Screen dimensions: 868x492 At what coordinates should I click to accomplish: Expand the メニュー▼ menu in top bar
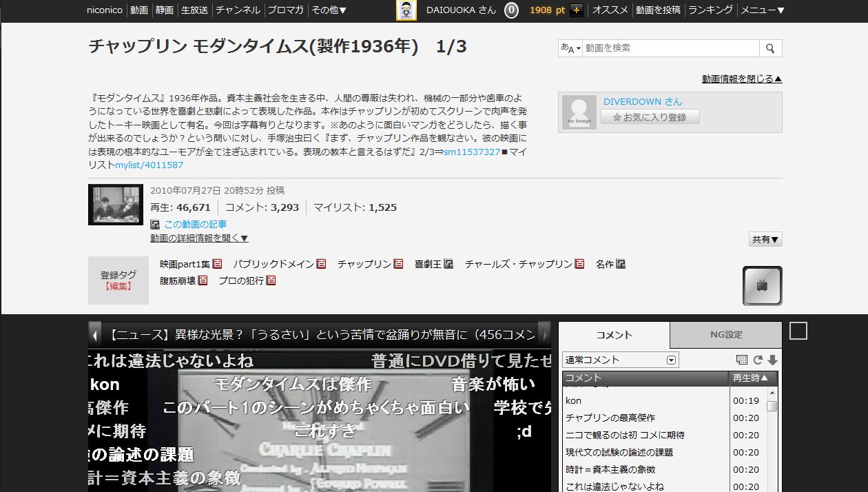point(762,10)
